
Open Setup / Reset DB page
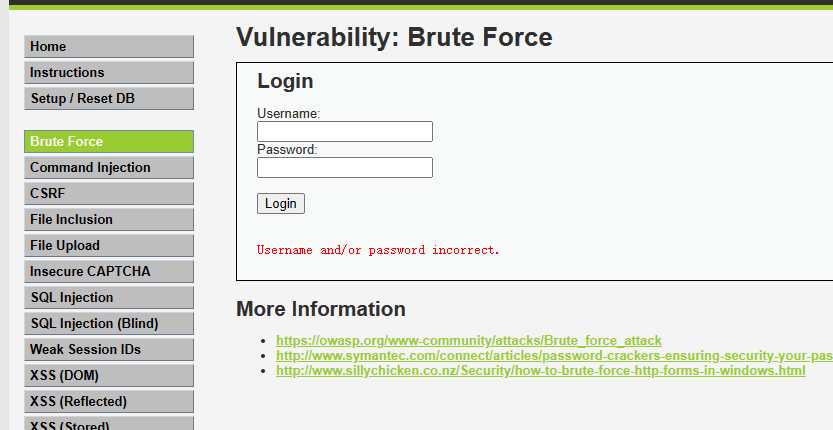point(108,99)
